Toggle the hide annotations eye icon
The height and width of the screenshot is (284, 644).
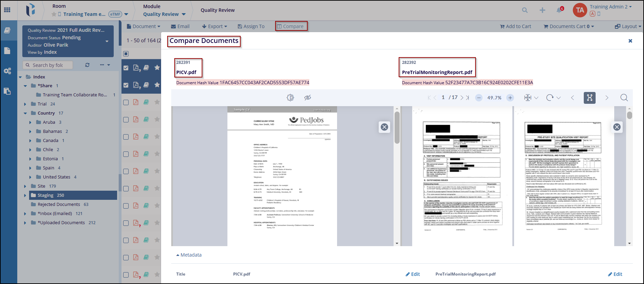click(x=307, y=98)
